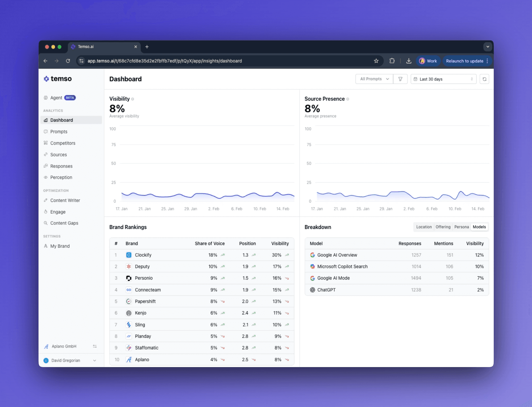This screenshot has width=532, height=407.
Task: Switch workspaces via Aplano GmbH switcher
Action: pyautogui.click(x=95, y=346)
